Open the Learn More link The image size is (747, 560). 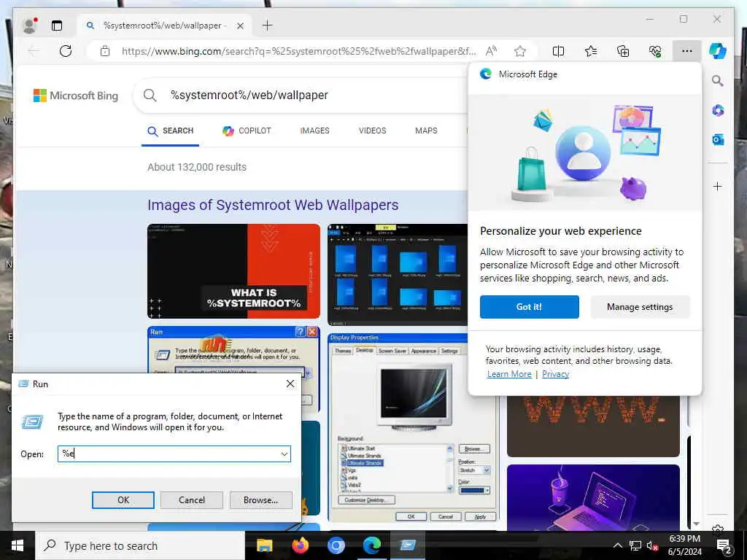509,374
